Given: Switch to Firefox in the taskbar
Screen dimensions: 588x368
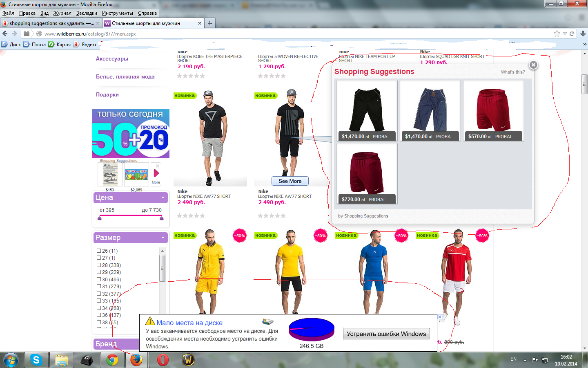Looking at the screenshot, I should (136, 360).
